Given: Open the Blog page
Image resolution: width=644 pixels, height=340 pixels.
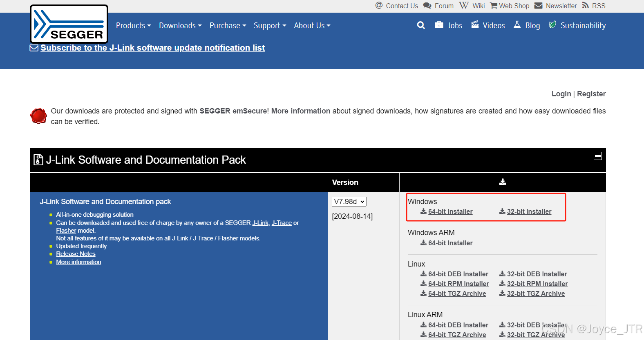Looking at the screenshot, I should point(532,25).
